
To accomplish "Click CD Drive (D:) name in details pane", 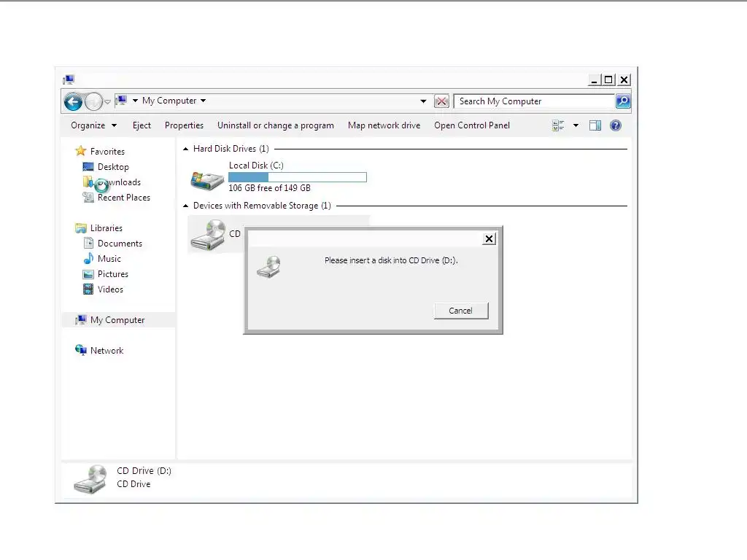I will pos(144,470).
